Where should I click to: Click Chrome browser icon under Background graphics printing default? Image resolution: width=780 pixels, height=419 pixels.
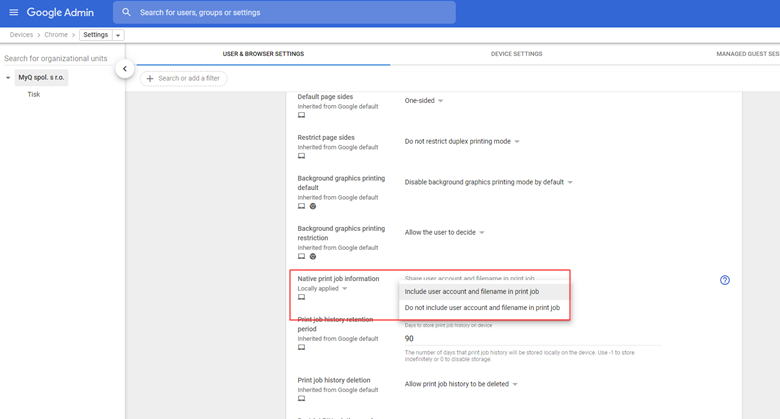313,206
